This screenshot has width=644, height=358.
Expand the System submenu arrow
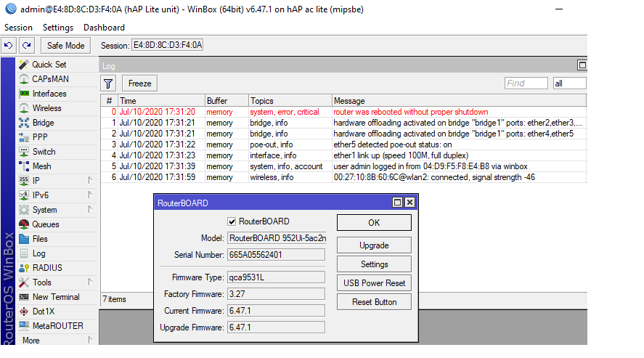pyautogui.click(x=90, y=209)
